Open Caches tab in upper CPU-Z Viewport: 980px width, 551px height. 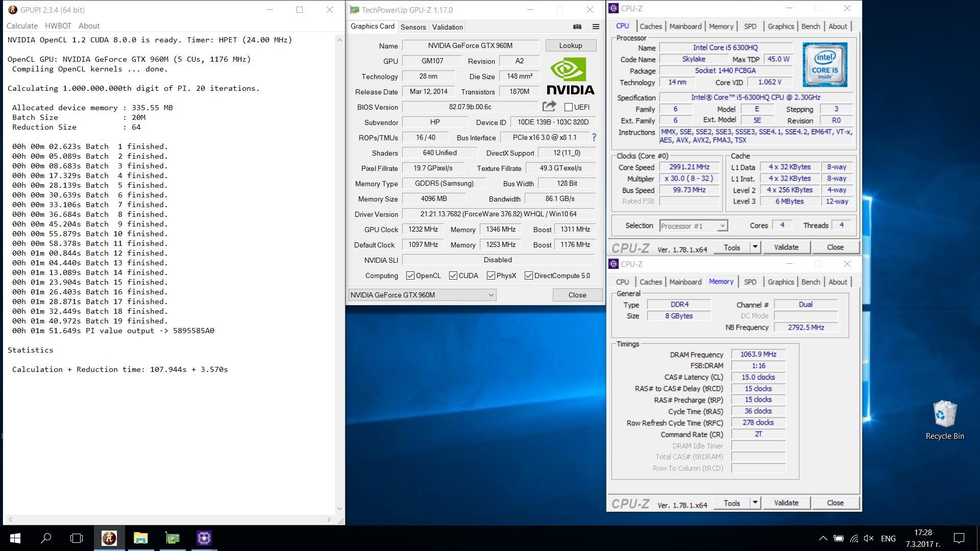(x=651, y=27)
